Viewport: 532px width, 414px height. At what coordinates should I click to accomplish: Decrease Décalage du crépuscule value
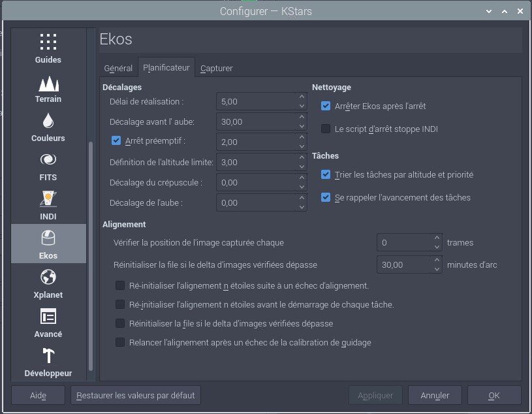click(x=302, y=187)
